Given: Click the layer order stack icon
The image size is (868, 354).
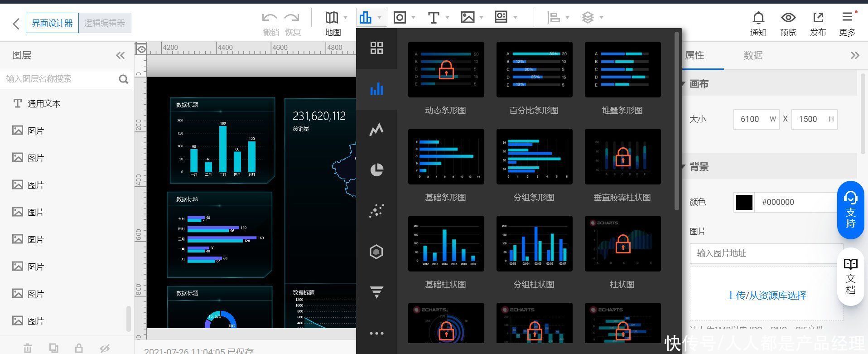Looking at the screenshot, I should pyautogui.click(x=588, y=18).
